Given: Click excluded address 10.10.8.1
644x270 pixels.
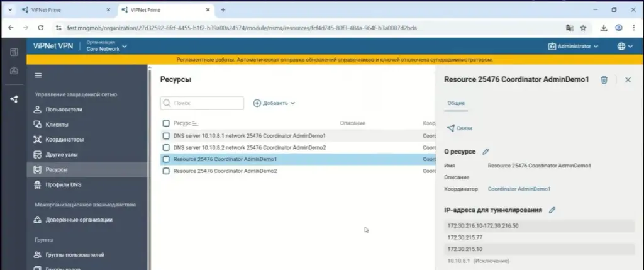Looking at the screenshot, I should click(x=539, y=261).
